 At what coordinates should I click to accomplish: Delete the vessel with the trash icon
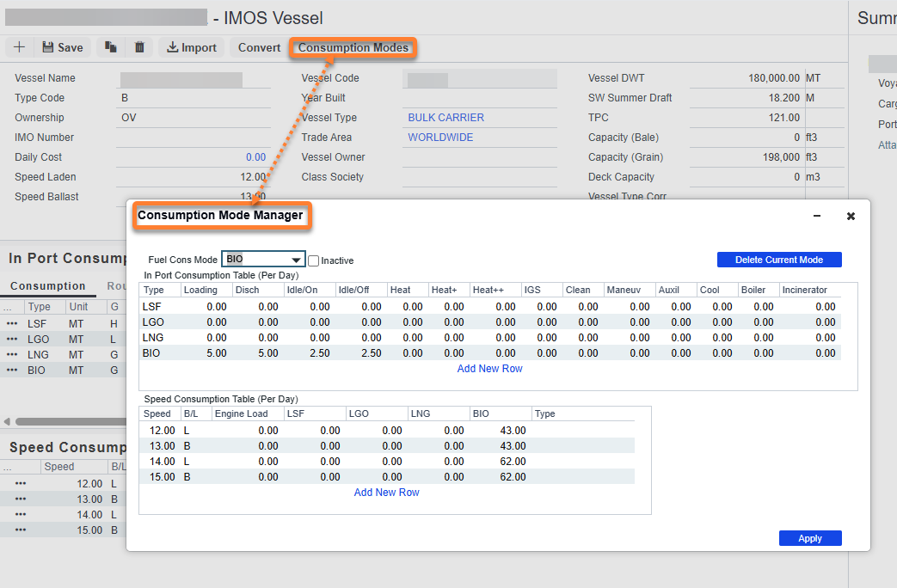(x=139, y=47)
